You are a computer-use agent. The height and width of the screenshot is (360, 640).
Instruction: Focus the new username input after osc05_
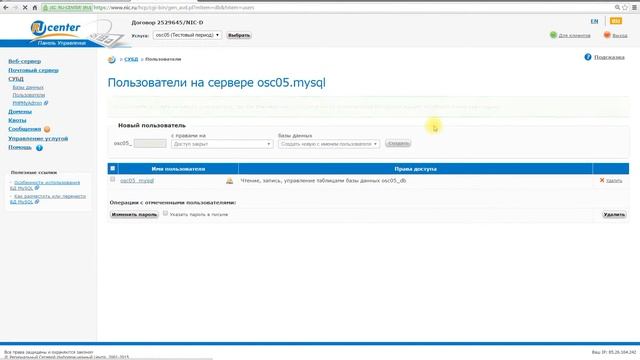point(150,143)
